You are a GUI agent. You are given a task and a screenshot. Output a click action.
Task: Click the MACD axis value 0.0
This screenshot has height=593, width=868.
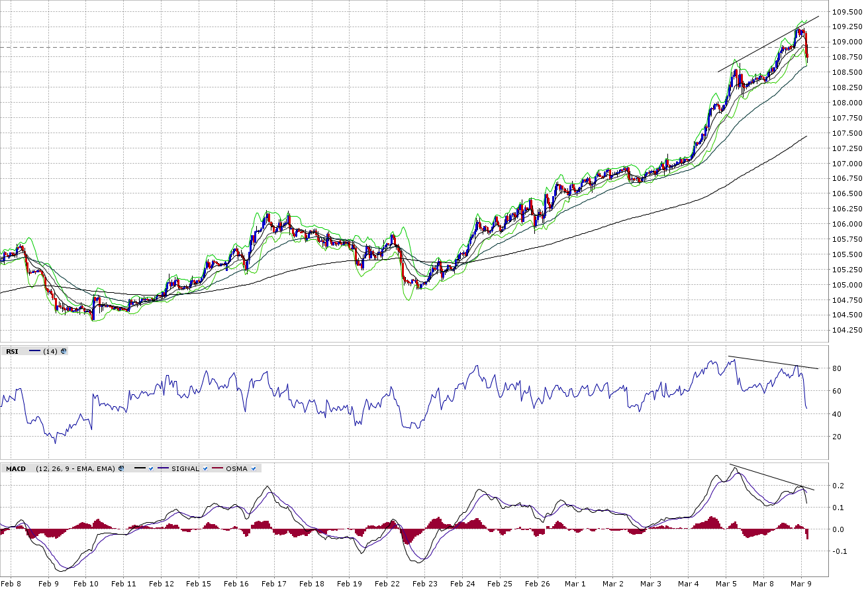click(838, 529)
